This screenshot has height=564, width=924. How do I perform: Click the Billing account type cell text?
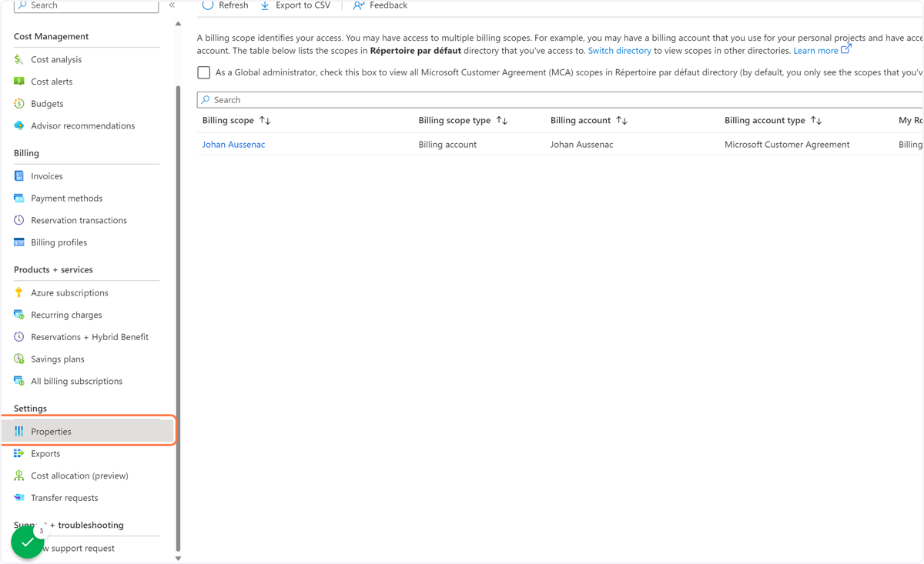787,145
